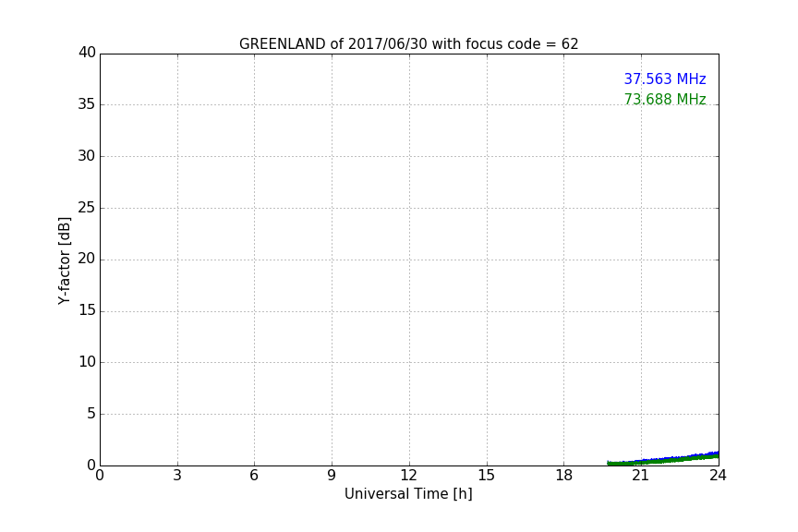This screenshot has height=532, width=798.
Task: Click y-axis tick label 20
Action: [87, 259]
